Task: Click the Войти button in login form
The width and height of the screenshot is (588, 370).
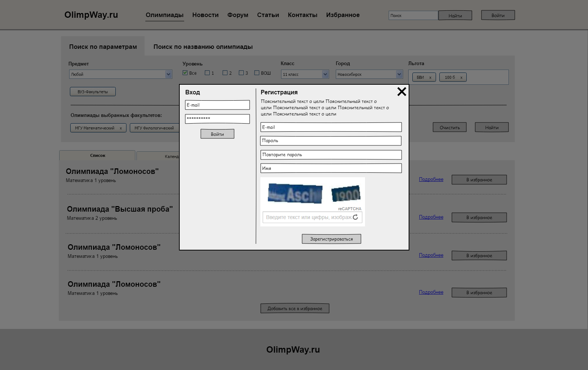Action: pos(217,134)
